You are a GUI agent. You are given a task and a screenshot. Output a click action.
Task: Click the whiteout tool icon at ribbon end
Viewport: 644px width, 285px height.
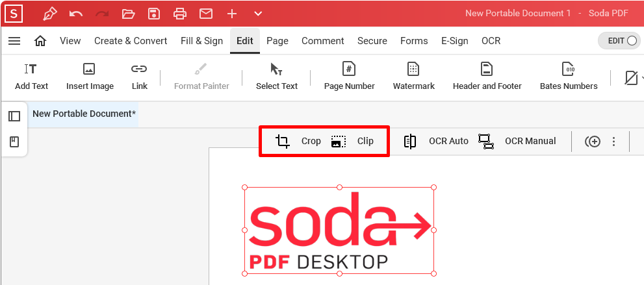(x=631, y=77)
